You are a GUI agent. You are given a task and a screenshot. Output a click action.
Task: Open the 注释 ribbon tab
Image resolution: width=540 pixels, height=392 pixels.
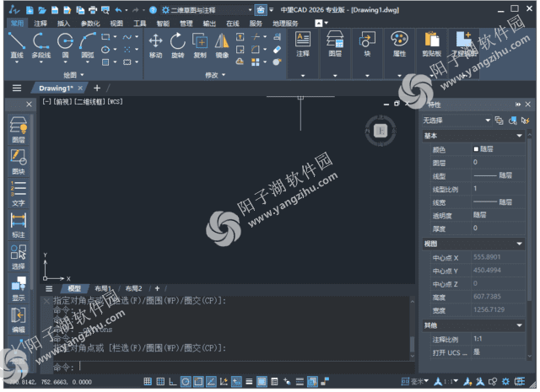click(x=40, y=24)
